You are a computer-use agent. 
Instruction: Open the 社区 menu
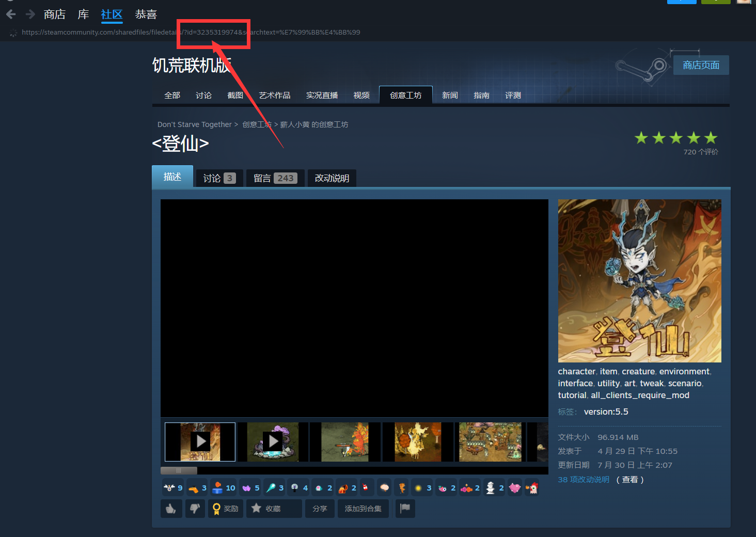pyautogui.click(x=112, y=14)
